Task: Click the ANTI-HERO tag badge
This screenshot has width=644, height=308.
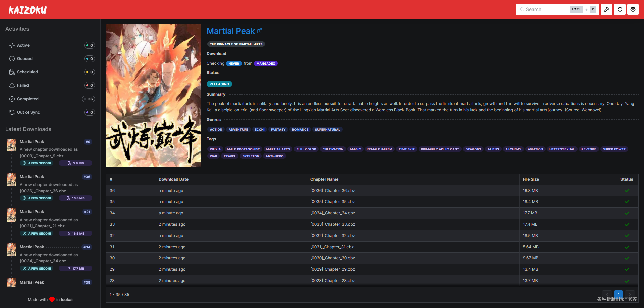Action: 274,156
